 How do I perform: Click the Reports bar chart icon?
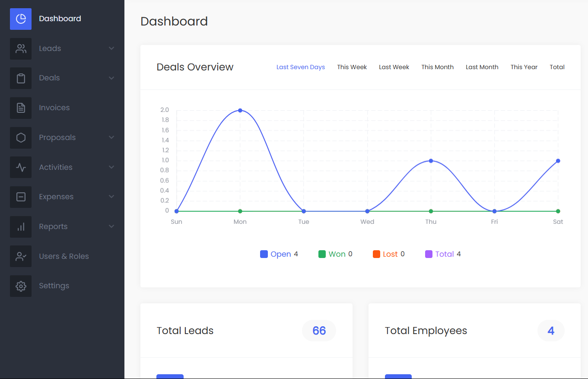pos(21,227)
